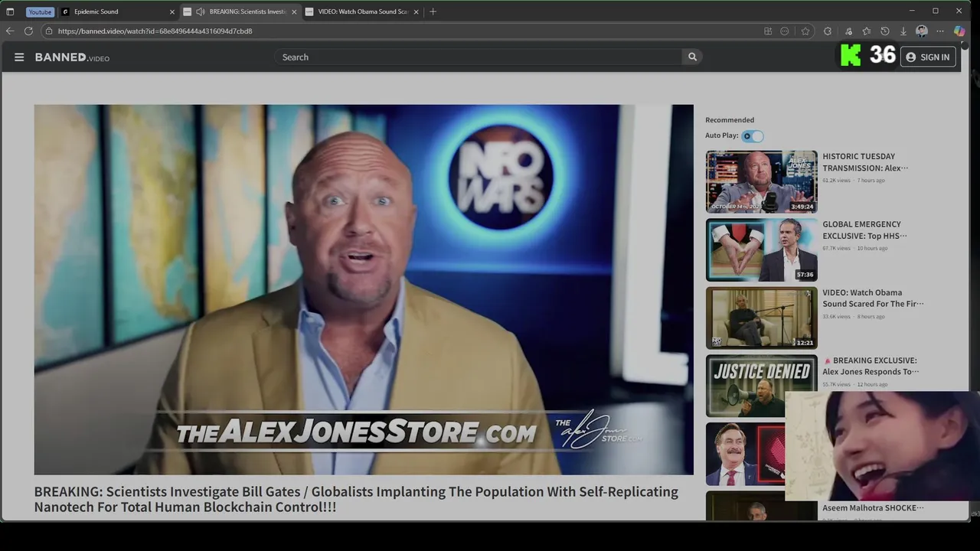The height and width of the screenshot is (551, 980).
Task: Click the split screen icon in address bar
Action: pyautogui.click(x=768, y=31)
